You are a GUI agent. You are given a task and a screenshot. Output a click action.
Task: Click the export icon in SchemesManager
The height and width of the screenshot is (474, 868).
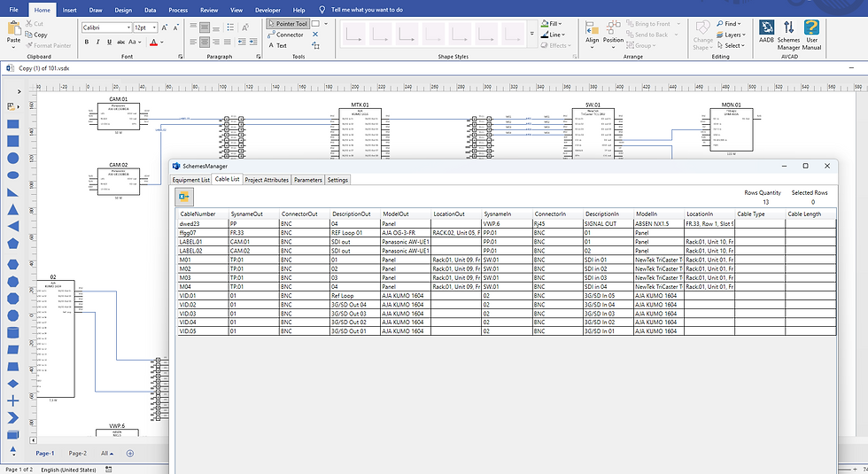point(184,197)
